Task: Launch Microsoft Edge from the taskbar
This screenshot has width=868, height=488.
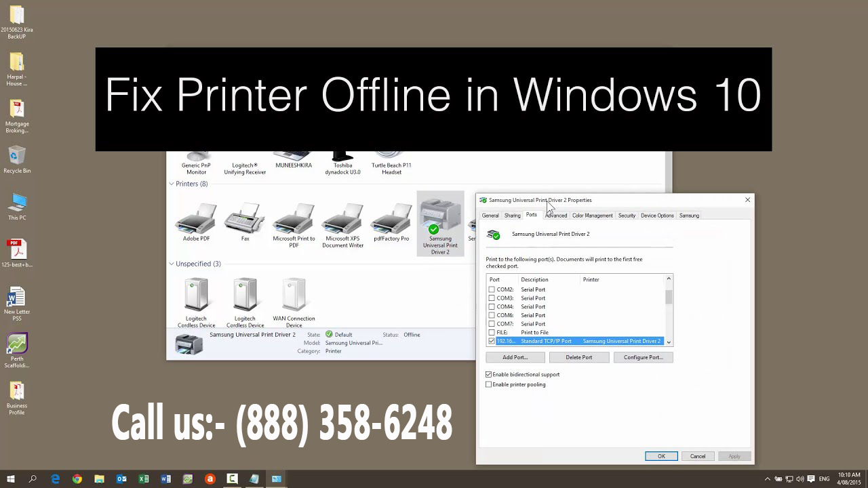Action: point(56,479)
